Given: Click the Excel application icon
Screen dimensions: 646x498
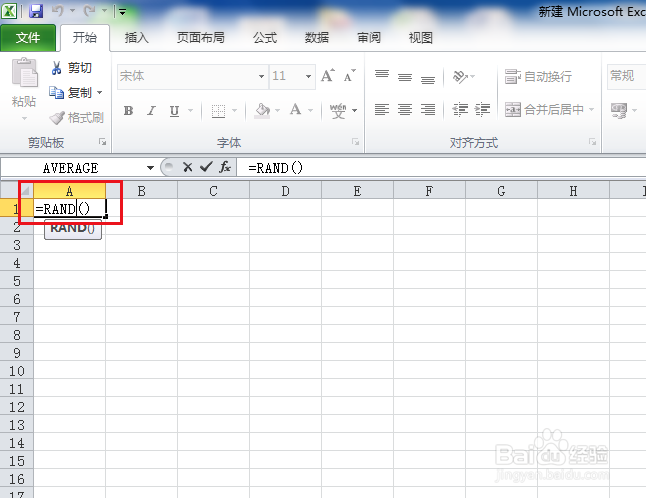Looking at the screenshot, I should pyautogui.click(x=9, y=11).
